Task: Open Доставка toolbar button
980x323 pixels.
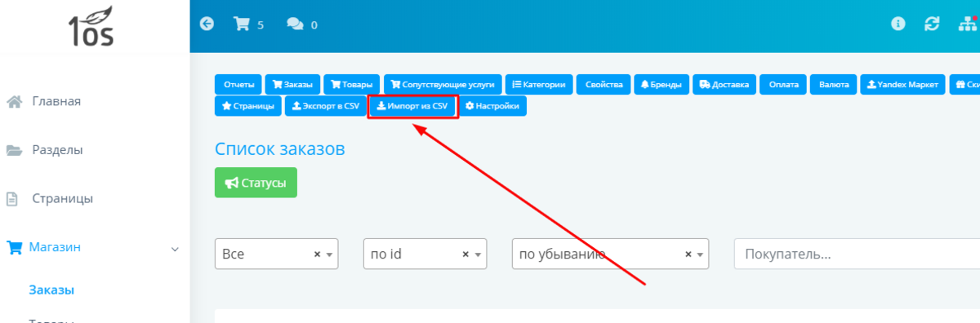Action: 724,84
